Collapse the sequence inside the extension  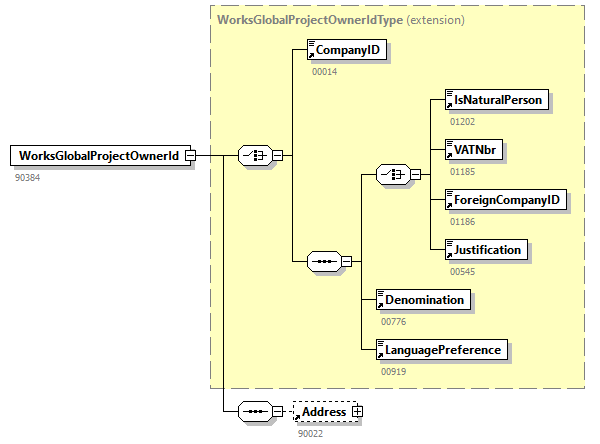pos(346,261)
